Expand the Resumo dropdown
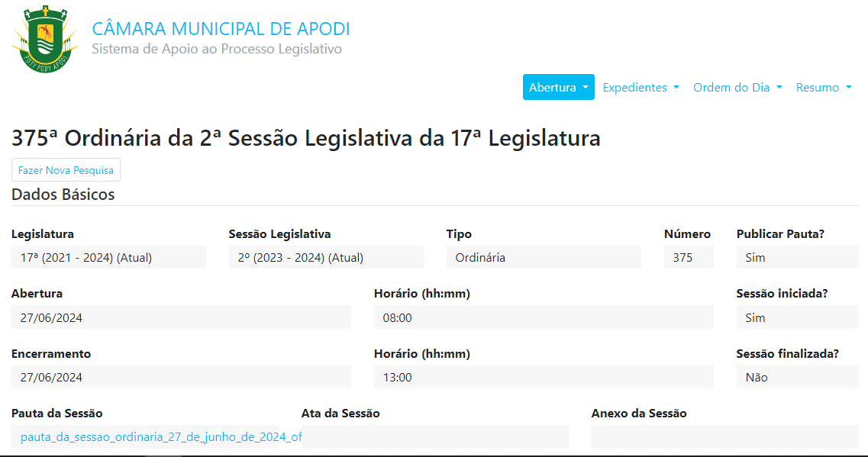Image resolution: width=868 pixels, height=457 pixels. pyautogui.click(x=823, y=87)
